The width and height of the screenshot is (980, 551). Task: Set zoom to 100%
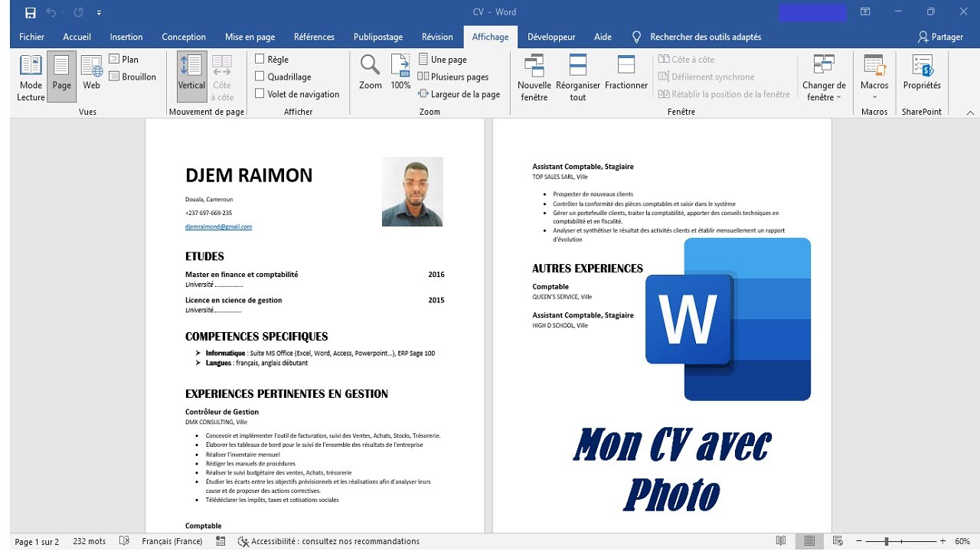(x=400, y=73)
